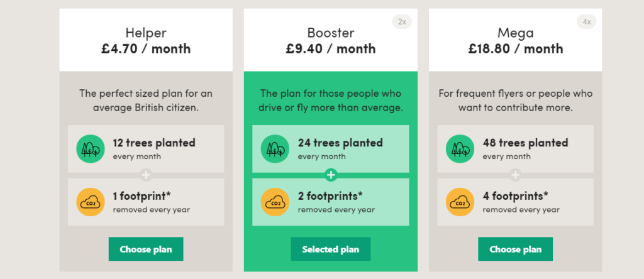Click the 24 trees planted box
The image size is (644, 279).
[331, 149]
